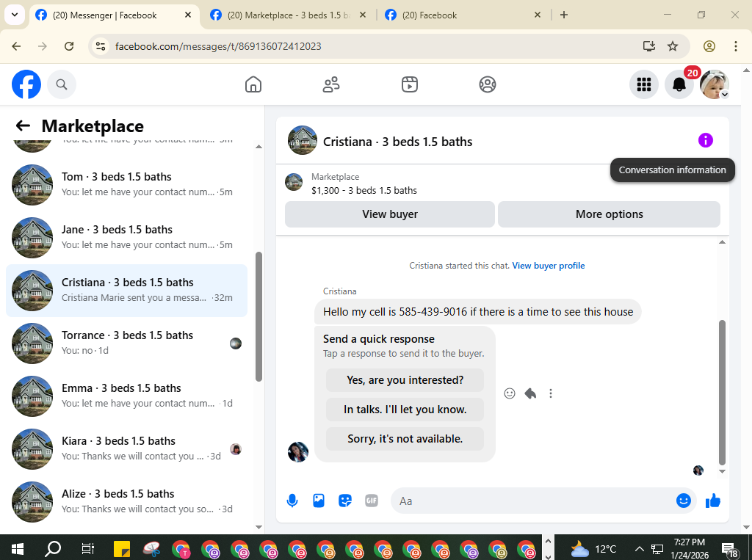Open Jane's 3 beds 1.5 baths conversation
Screen dimensions: 752x560
pos(126,237)
